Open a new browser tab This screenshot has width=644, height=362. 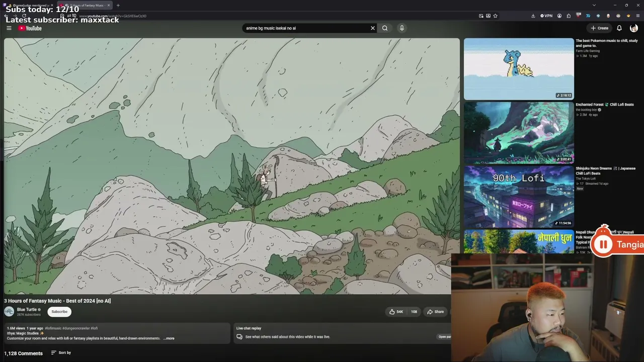click(118, 5)
